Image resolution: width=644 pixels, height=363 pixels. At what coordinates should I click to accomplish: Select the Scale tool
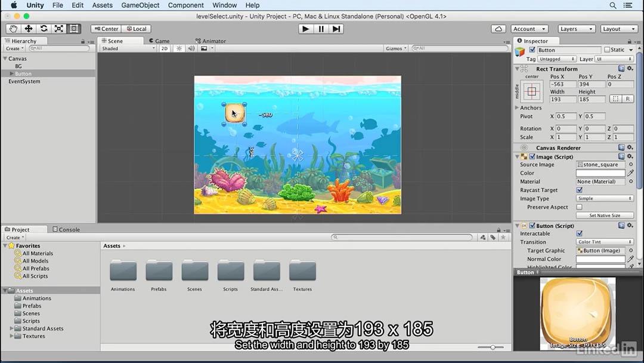(x=58, y=29)
